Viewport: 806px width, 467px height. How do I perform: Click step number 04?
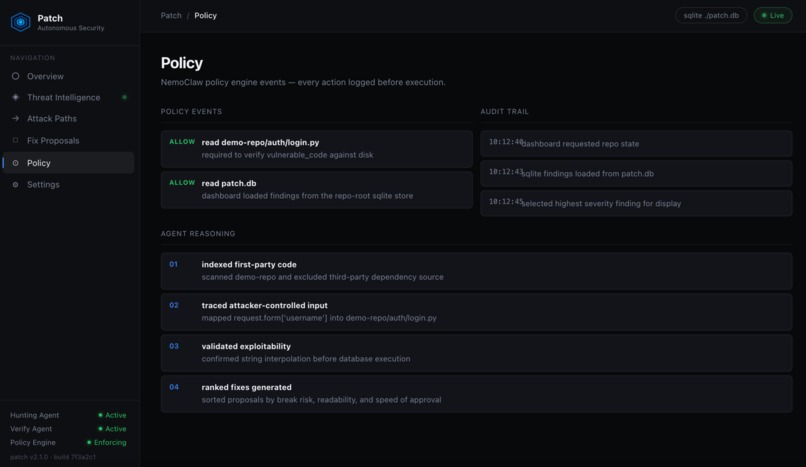click(x=174, y=387)
